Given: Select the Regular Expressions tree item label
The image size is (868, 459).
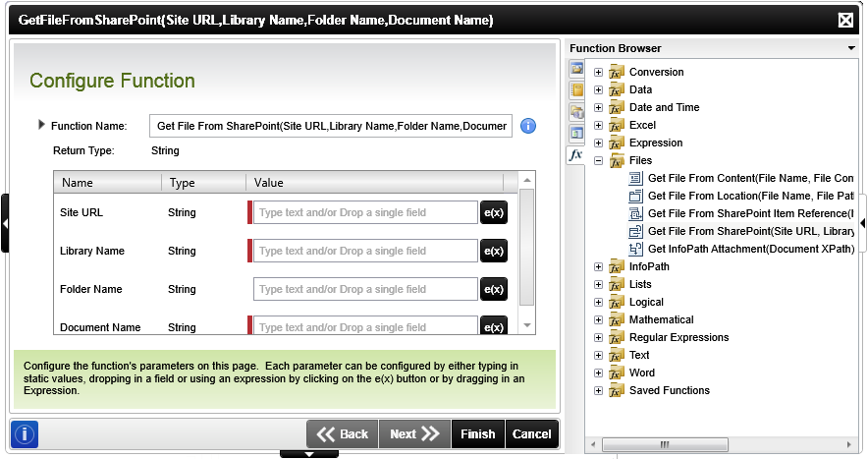Looking at the screenshot, I should (678, 337).
